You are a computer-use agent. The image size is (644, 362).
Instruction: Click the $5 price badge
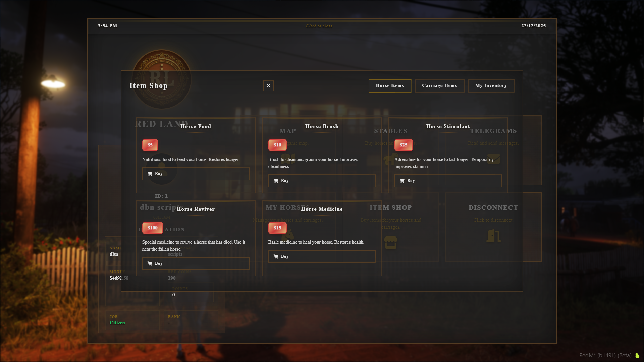[150, 145]
